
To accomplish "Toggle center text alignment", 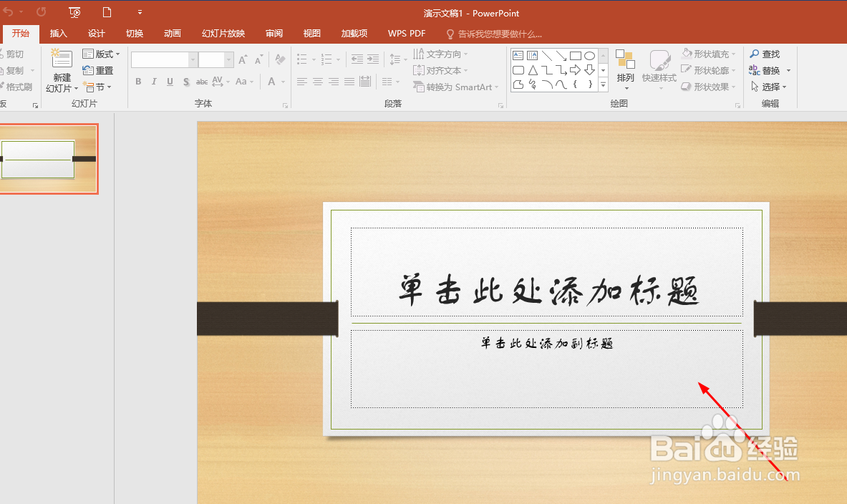I will pyautogui.click(x=317, y=82).
